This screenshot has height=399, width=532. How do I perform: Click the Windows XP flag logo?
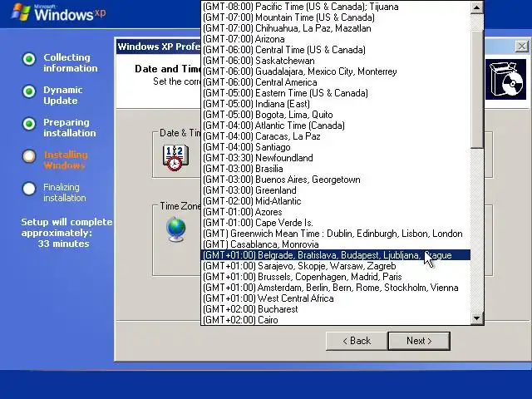click(x=20, y=12)
